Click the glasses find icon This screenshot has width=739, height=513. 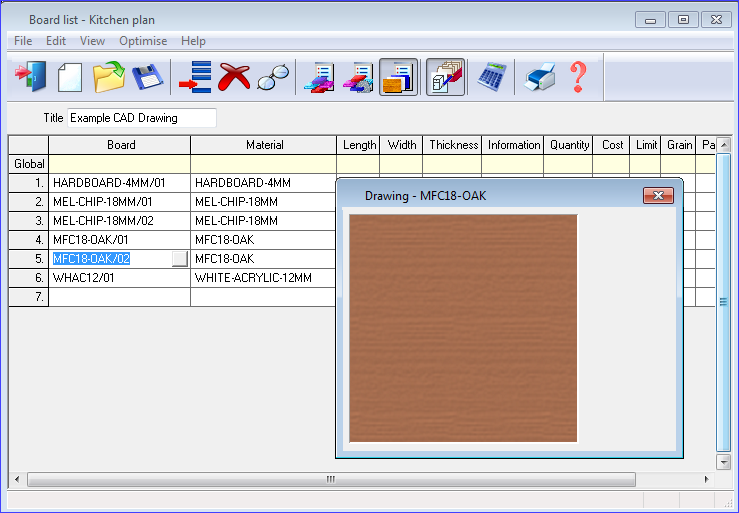273,77
